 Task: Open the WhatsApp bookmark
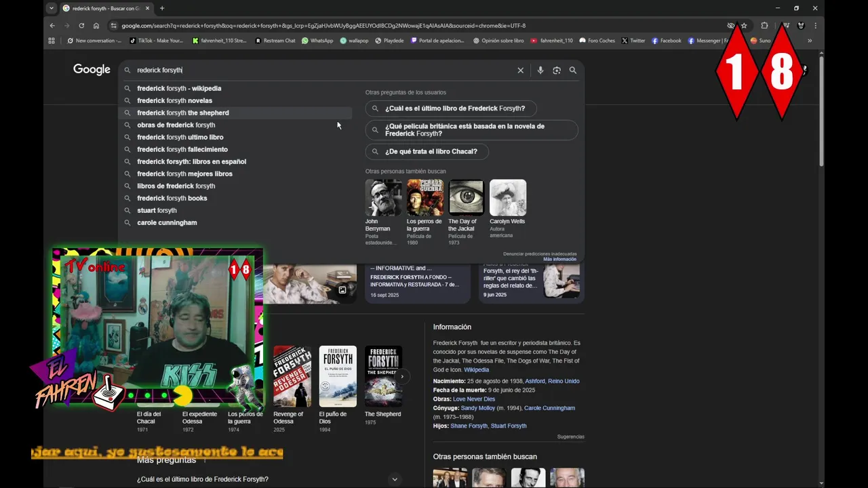click(317, 41)
